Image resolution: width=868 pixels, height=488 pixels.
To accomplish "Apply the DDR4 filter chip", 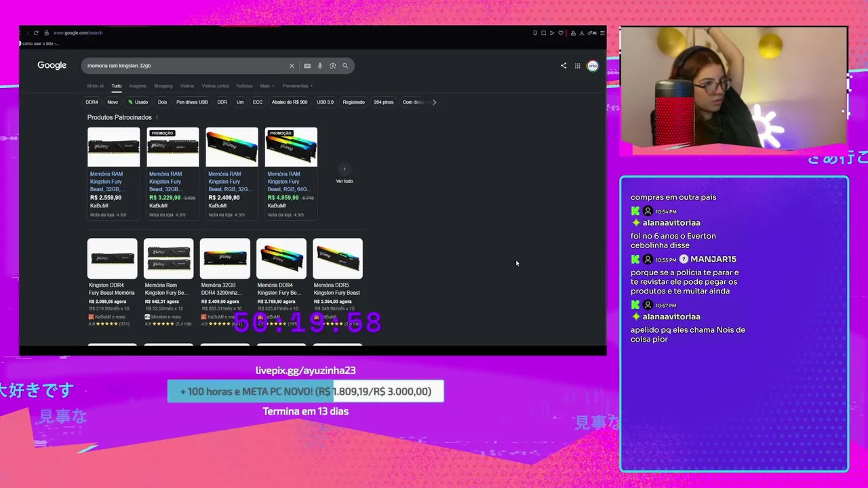I will [92, 102].
